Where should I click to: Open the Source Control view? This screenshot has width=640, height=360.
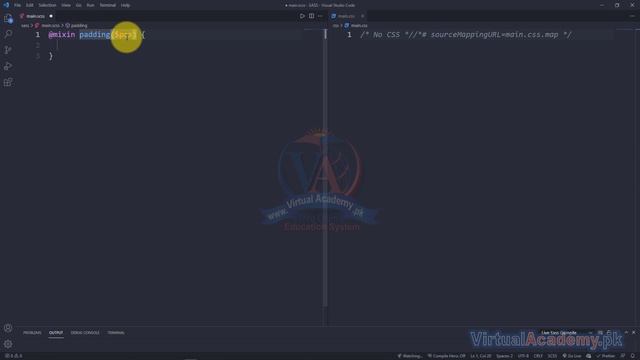click(8, 50)
